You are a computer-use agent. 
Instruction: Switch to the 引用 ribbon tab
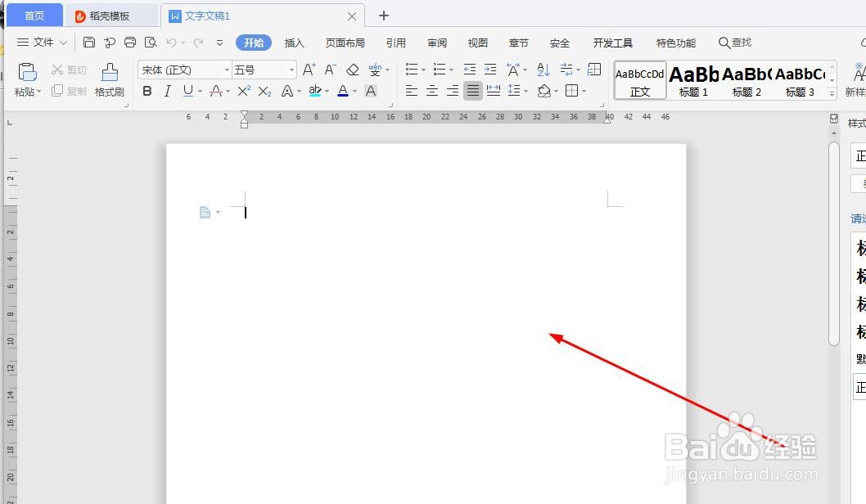pos(396,43)
